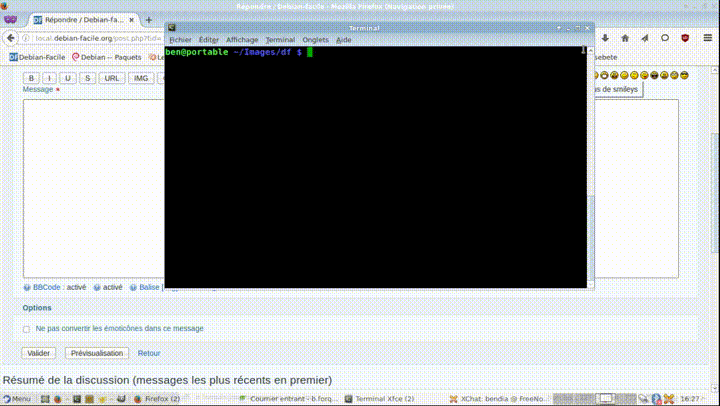
Task: Open the terminal Fichier menu
Action: click(x=180, y=40)
